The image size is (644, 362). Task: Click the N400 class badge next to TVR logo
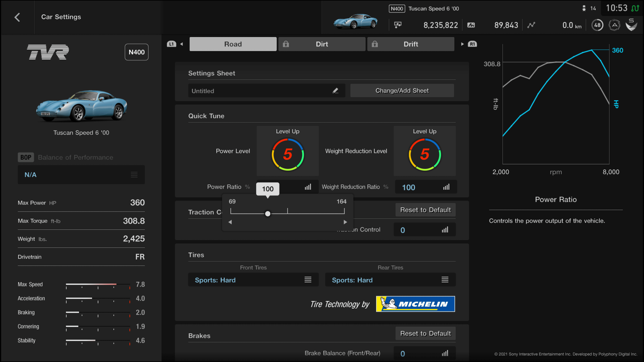[x=137, y=52]
